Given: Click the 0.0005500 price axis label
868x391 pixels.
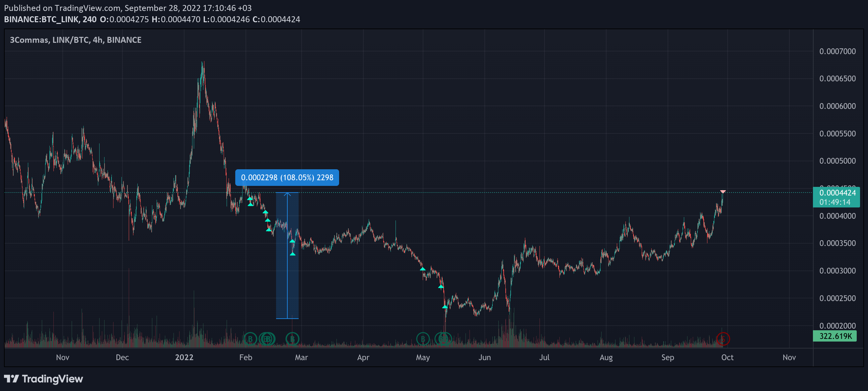Looking at the screenshot, I should tap(837, 134).
